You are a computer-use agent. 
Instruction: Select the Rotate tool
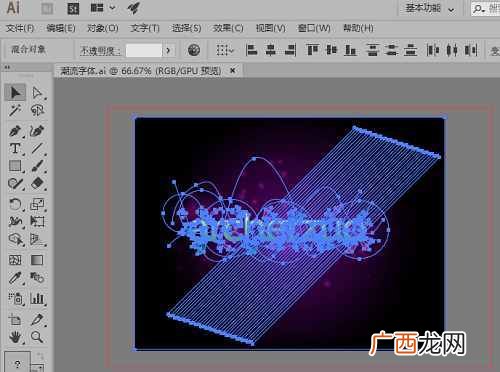(x=15, y=204)
